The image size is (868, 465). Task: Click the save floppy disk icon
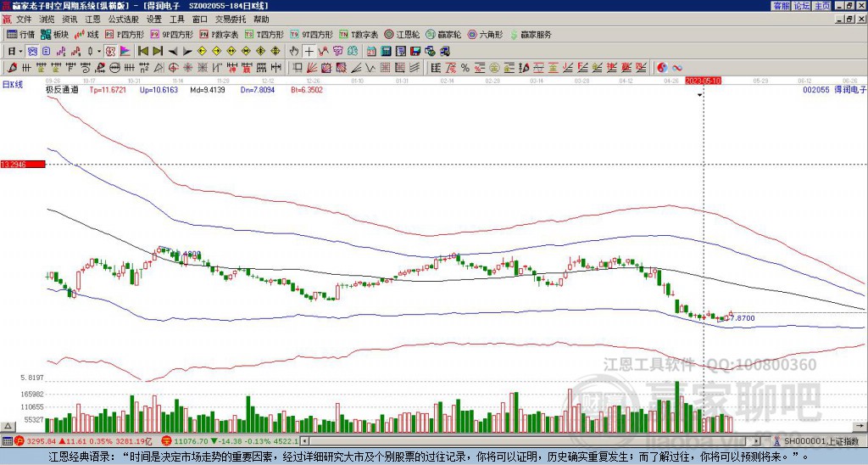point(415,51)
